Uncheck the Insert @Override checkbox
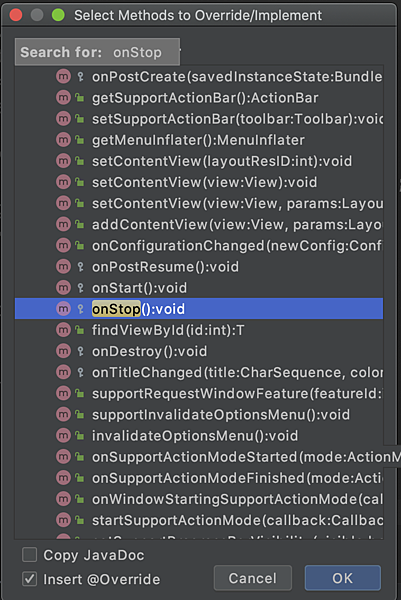This screenshot has height=600, width=401. pyautogui.click(x=29, y=579)
